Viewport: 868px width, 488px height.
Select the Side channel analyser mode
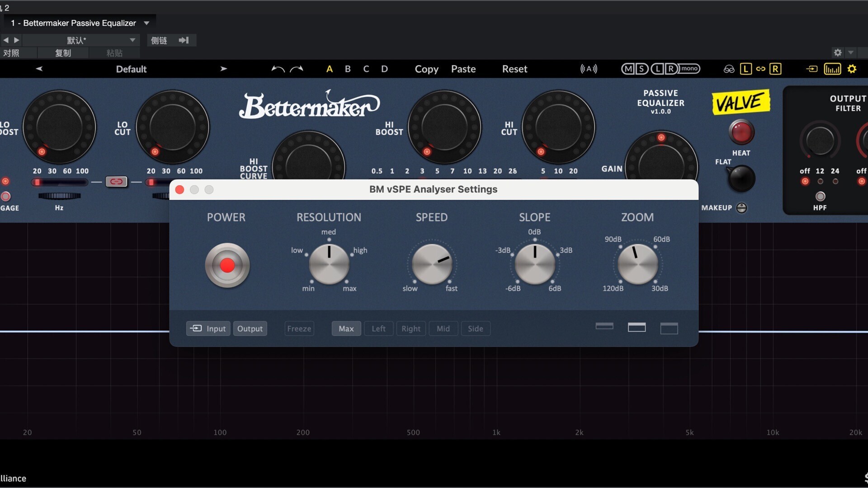[x=476, y=328]
